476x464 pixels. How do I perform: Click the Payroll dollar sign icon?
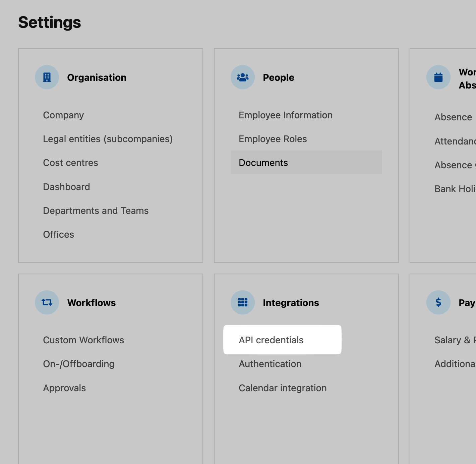438,302
